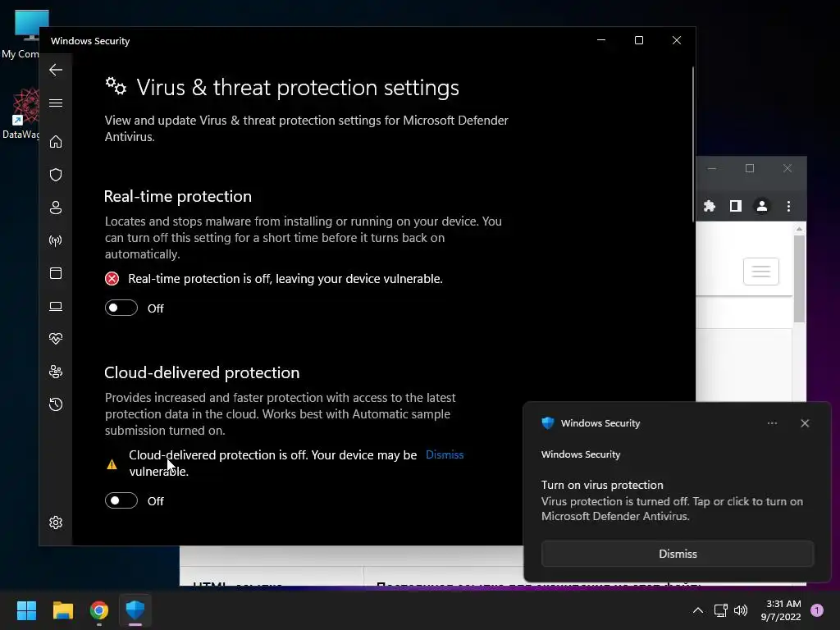Open volume tray icon
Viewport: 840px width, 630px height.
(741, 610)
